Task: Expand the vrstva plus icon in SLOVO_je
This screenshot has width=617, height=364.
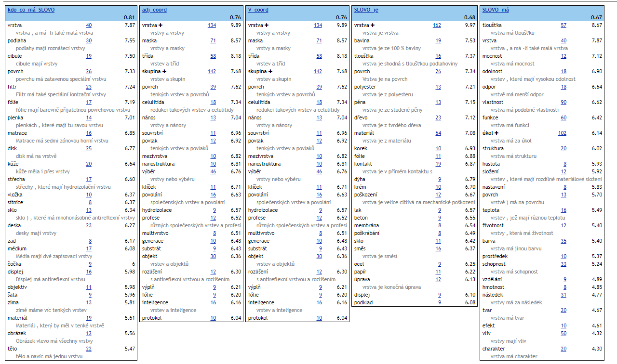Action: (373, 25)
